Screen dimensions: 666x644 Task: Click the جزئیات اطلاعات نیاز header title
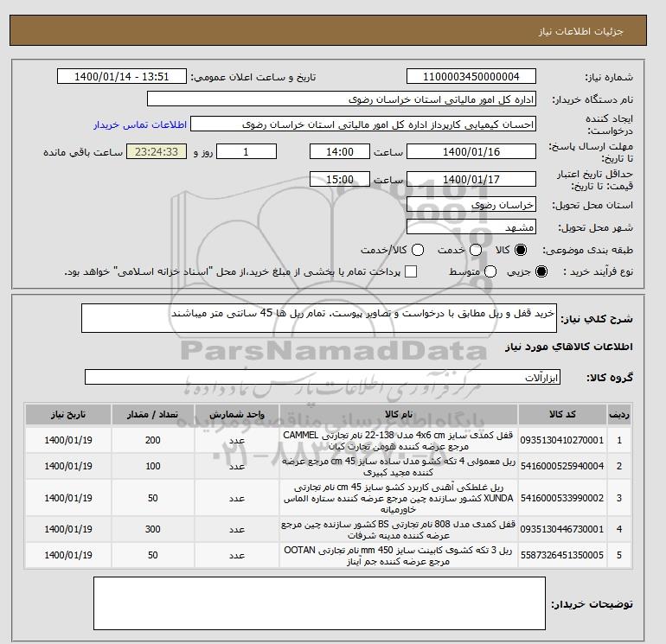point(580,31)
